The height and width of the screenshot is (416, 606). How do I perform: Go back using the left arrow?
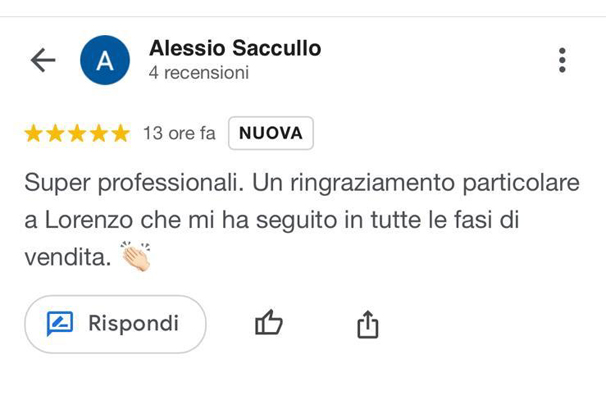pos(42,60)
